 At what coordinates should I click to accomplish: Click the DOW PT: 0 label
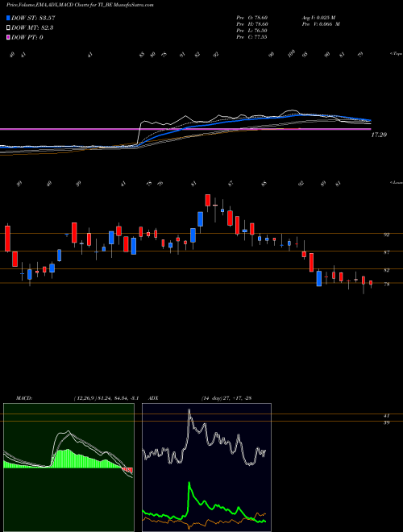(27, 37)
